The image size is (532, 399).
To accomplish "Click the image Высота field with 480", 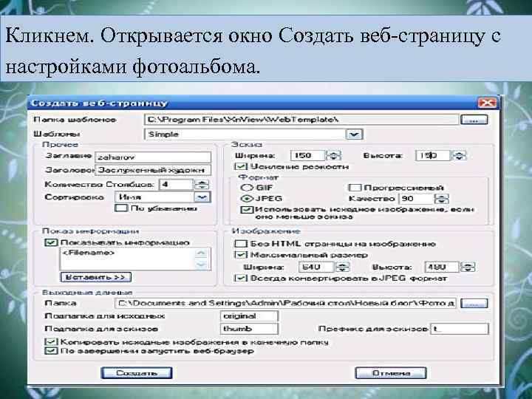I will click(441, 267).
